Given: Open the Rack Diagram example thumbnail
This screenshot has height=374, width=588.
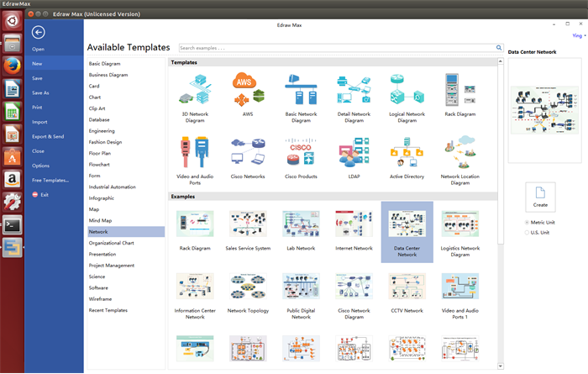Looking at the screenshot, I should point(195,224).
